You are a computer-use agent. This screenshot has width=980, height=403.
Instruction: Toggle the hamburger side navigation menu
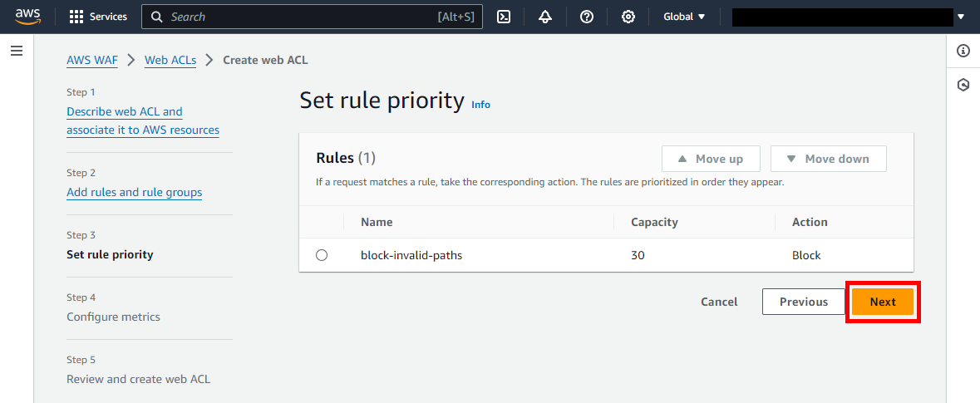pyautogui.click(x=17, y=51)
